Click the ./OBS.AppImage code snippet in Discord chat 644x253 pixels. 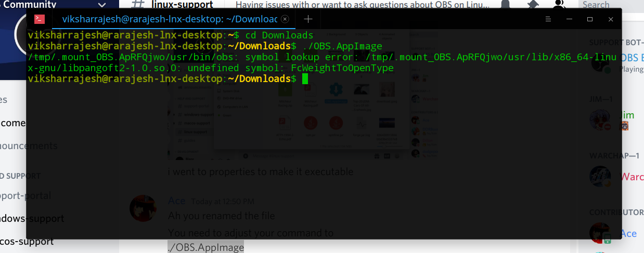click(x=206, y=247)
